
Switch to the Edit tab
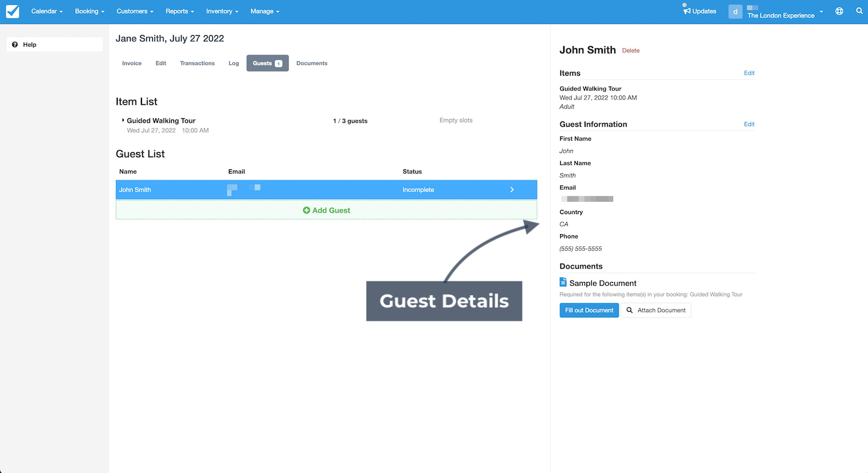click(x=161, y=63)
